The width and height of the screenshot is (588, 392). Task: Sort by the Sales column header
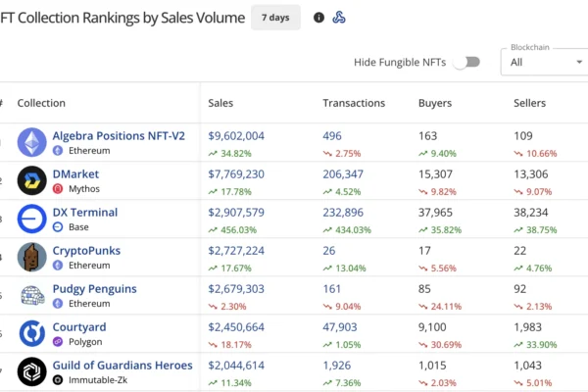[220, 103]
